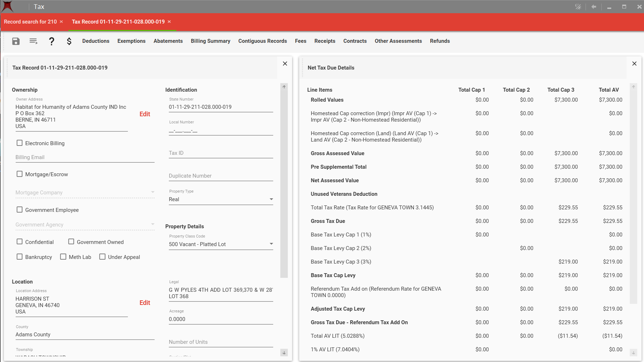644x362 pixels.
Task: Click the Tax ID input field
Action: (220, 153)
